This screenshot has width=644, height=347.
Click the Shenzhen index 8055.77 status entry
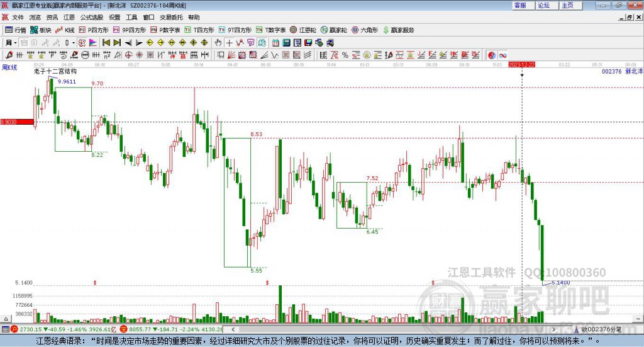171,329
